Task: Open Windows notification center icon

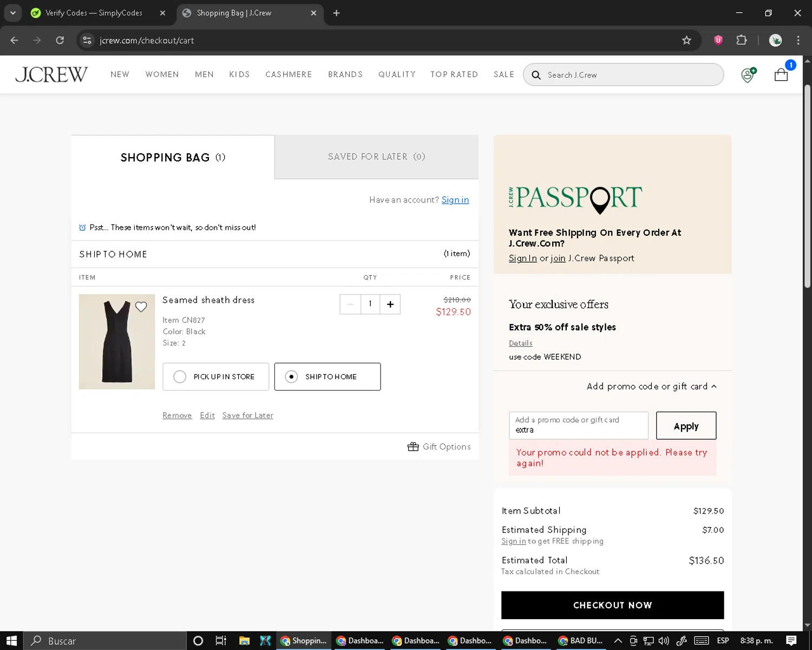Action: (791, 641)
